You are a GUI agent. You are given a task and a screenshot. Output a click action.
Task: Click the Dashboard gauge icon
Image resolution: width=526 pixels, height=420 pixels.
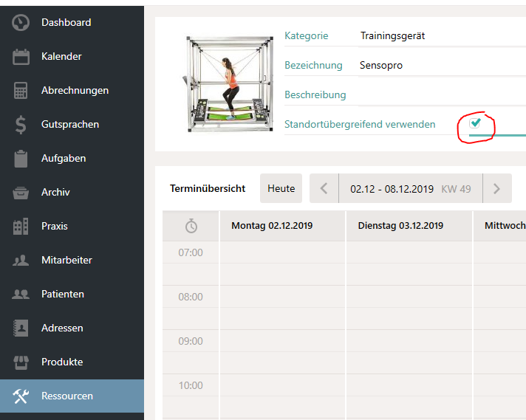[21, 22]
